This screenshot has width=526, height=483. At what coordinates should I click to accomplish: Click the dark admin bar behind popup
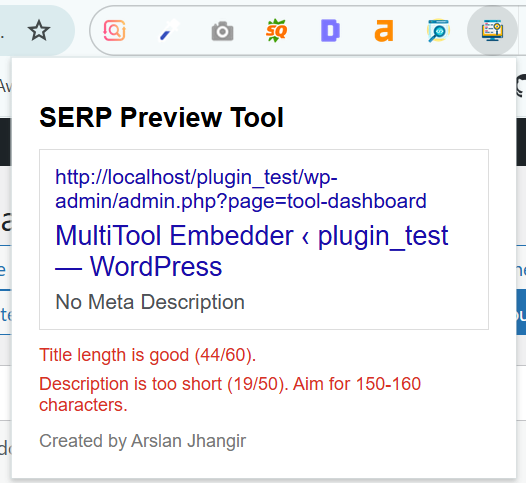point(521,142)
